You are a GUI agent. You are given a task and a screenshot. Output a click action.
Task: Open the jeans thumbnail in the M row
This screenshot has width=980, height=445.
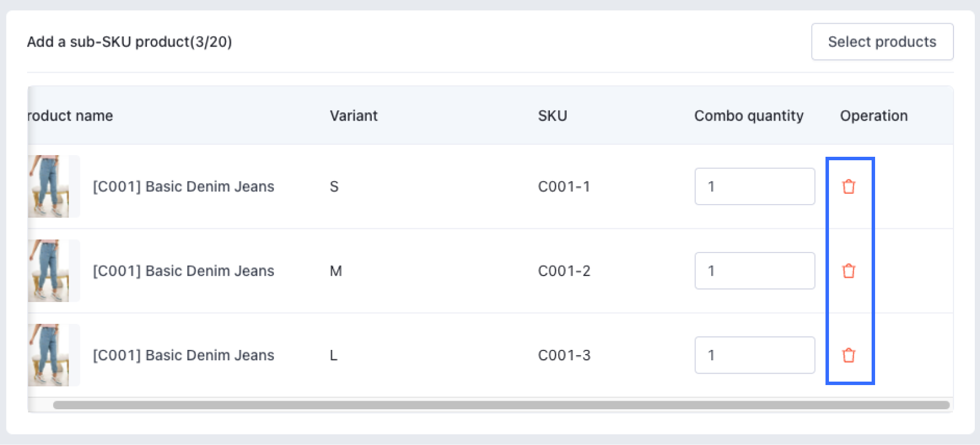coord(50,271)
